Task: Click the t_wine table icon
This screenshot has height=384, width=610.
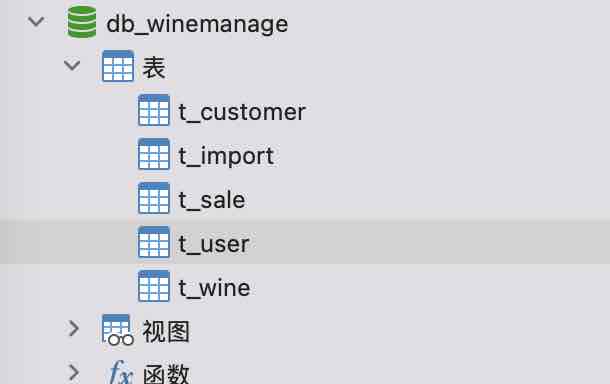Action: pos(154,286)
